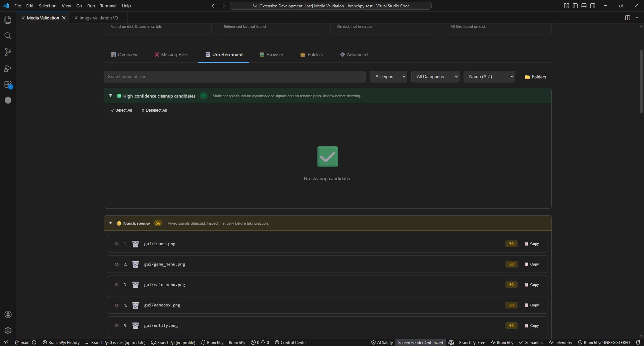644x346 pixels.
Task: Click the trash icon for gui/main_menu.png
Action: click(136, 285)
